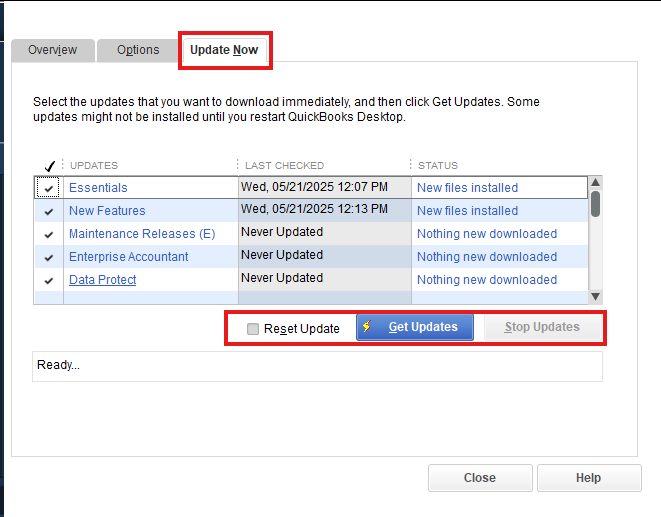Screen dimensions: 661x517
Task: Enable the Reset Update checkbox
Action: 253,329
